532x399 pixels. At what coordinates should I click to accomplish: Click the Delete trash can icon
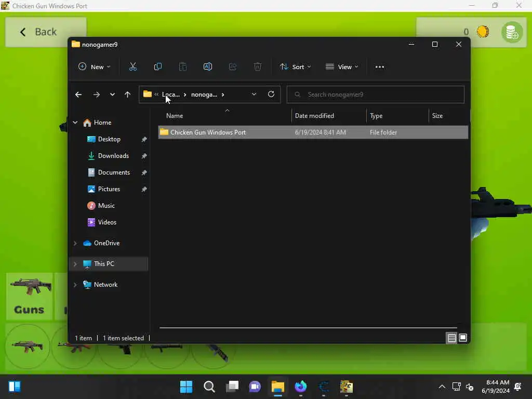(x=258, y=67)
